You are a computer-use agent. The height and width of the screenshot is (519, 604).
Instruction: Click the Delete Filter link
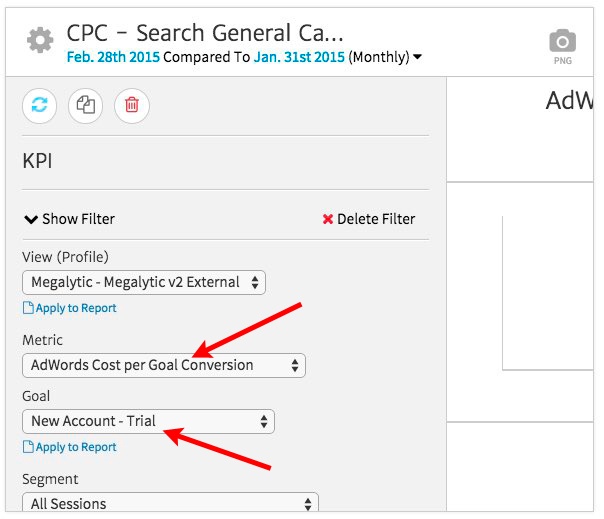[368, 219]
